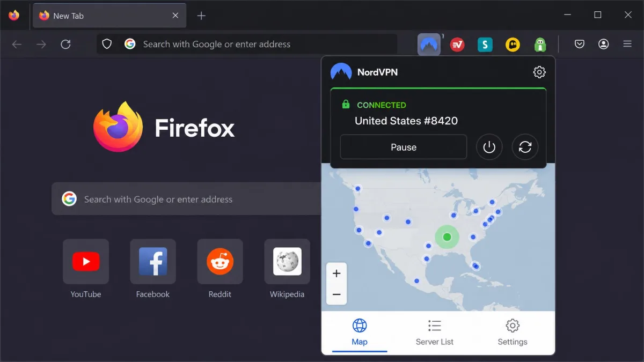Open the Firefox account icon

[604, 44]
